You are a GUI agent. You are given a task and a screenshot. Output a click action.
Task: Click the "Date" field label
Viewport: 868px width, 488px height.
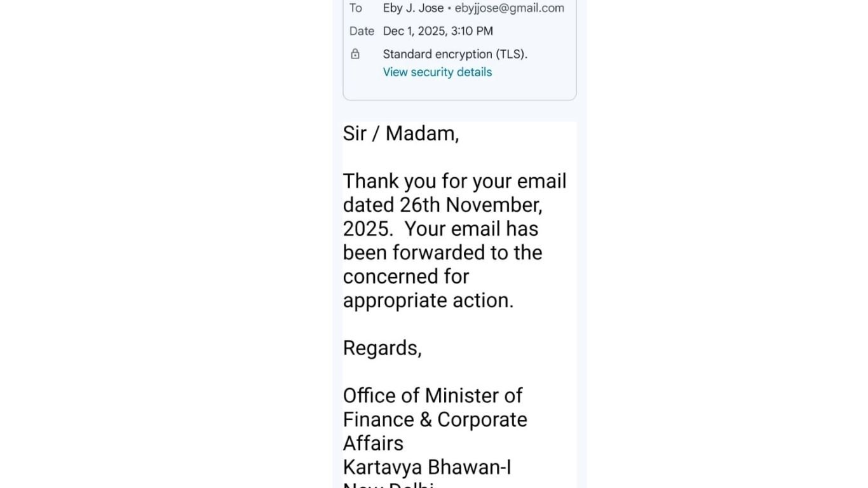[x=362, y=31]
